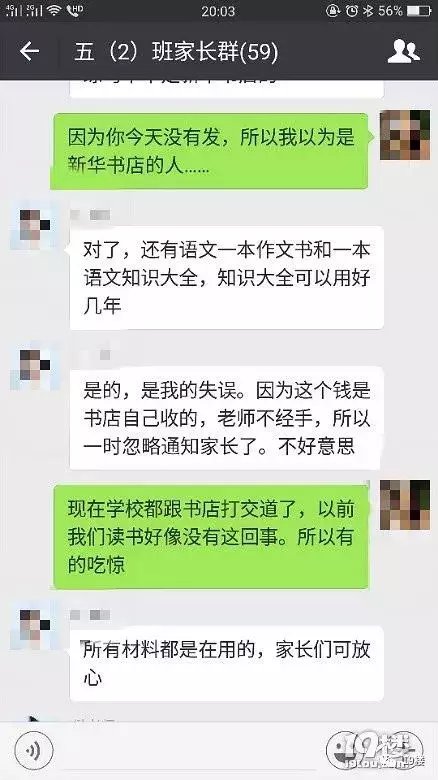Screen dimensions: 438x780
Task: Tap the message text input field
Action: tap(190, 749)
